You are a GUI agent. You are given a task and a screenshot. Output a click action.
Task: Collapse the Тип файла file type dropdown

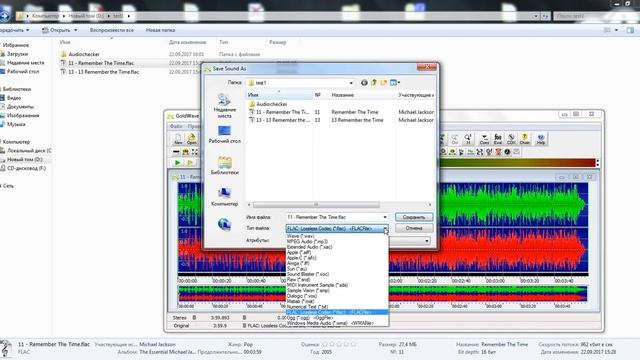click(384, 229)
